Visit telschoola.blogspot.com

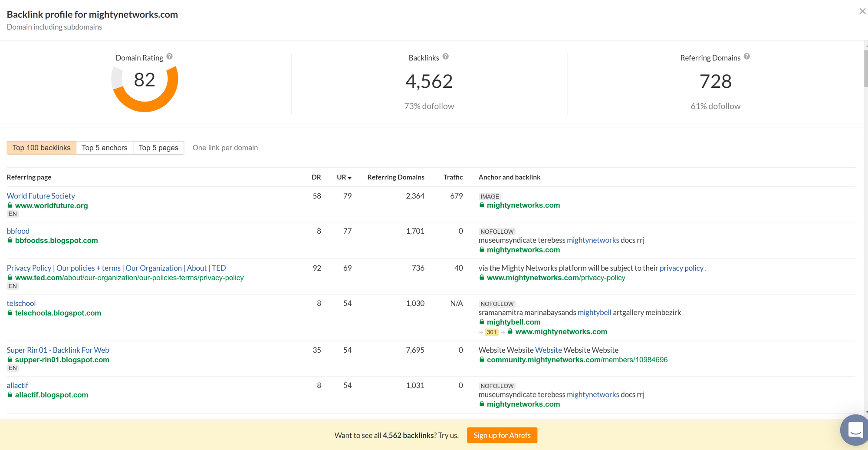(58, 313)
